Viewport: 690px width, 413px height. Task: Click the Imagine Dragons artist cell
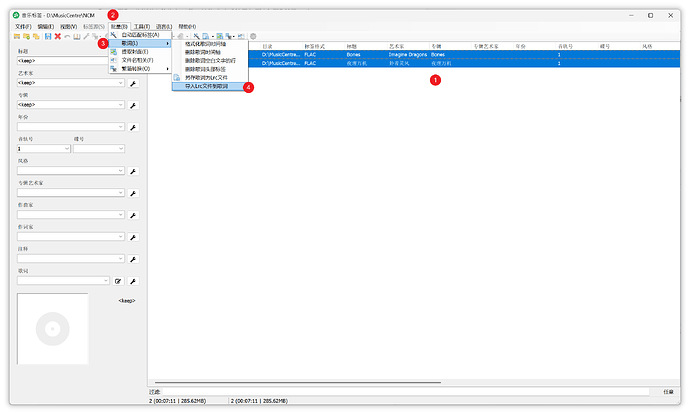pos(407,55)
